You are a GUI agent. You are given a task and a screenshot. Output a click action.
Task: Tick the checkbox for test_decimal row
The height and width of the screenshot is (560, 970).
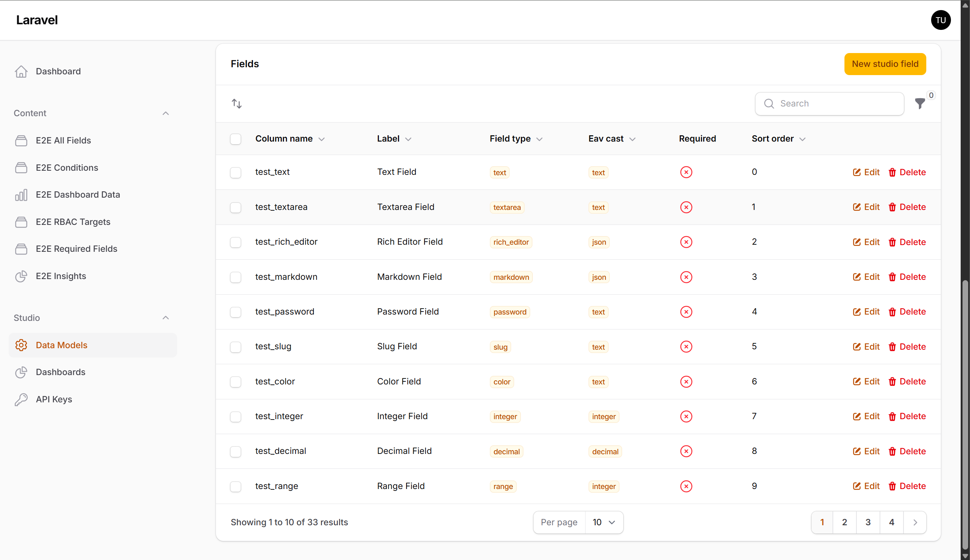[x=235, y=452]
